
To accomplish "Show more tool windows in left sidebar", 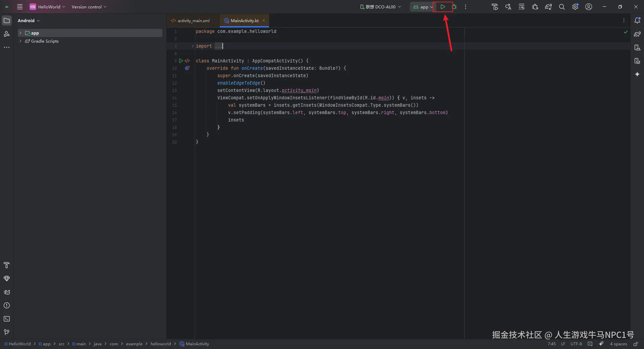I will point(7,47).
